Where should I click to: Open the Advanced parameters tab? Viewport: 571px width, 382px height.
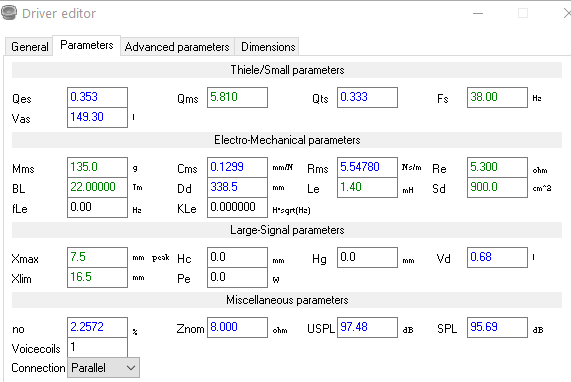(x=177, y=47)
